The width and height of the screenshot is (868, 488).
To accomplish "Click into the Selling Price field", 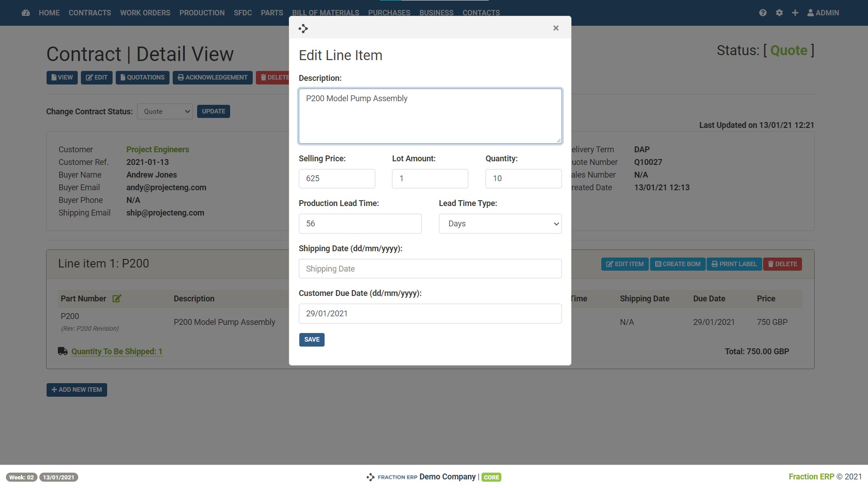I will click(x=337, y=178).
